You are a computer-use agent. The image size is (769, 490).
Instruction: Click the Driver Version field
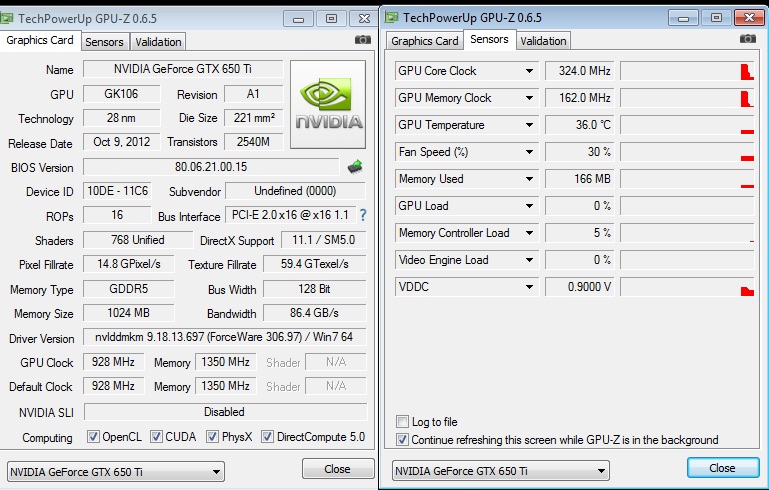[224, 337]
